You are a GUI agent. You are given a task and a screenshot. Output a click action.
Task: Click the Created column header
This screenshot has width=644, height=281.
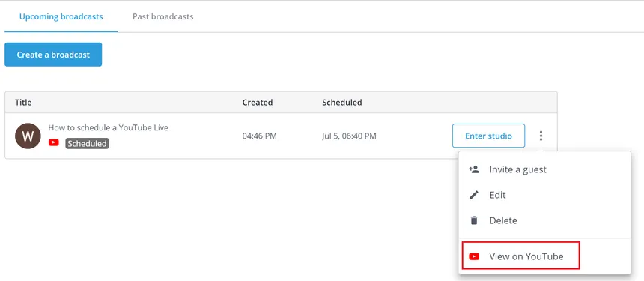258,103
